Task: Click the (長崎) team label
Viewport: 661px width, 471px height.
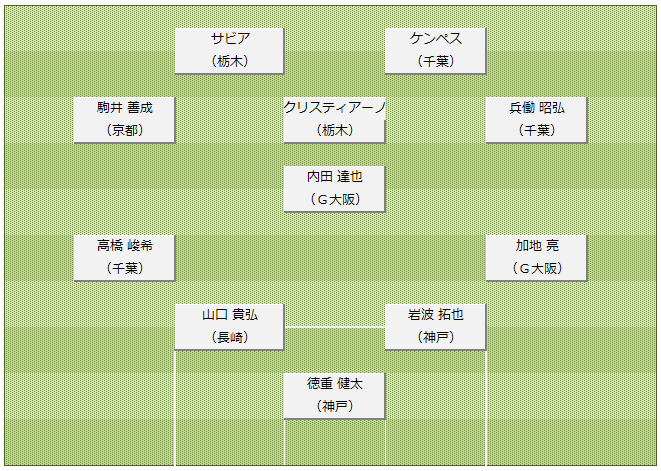Action: point(230,337)
